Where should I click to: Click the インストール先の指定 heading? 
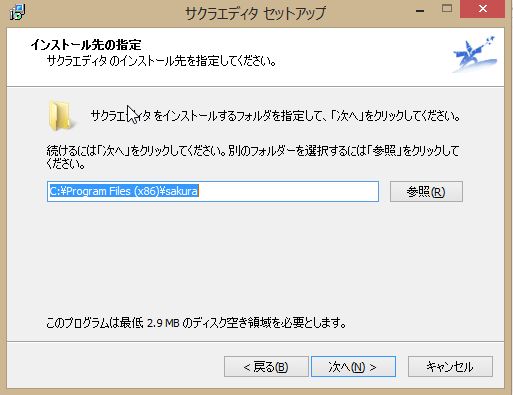point(86,45)
